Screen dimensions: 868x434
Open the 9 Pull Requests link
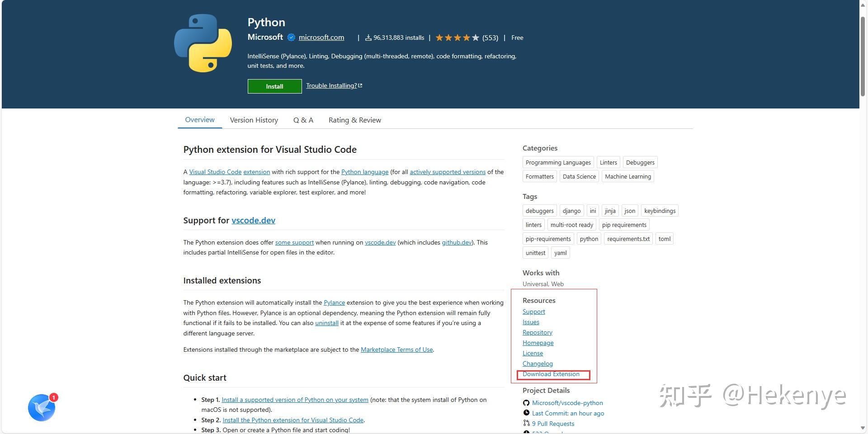553,424
